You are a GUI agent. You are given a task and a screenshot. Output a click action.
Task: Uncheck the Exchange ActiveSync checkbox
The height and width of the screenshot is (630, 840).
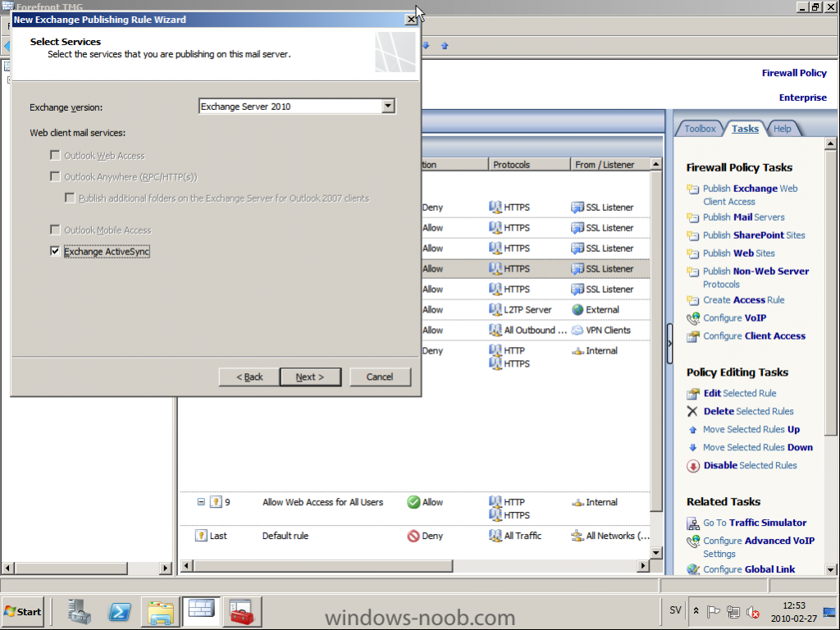pos(55,251)
